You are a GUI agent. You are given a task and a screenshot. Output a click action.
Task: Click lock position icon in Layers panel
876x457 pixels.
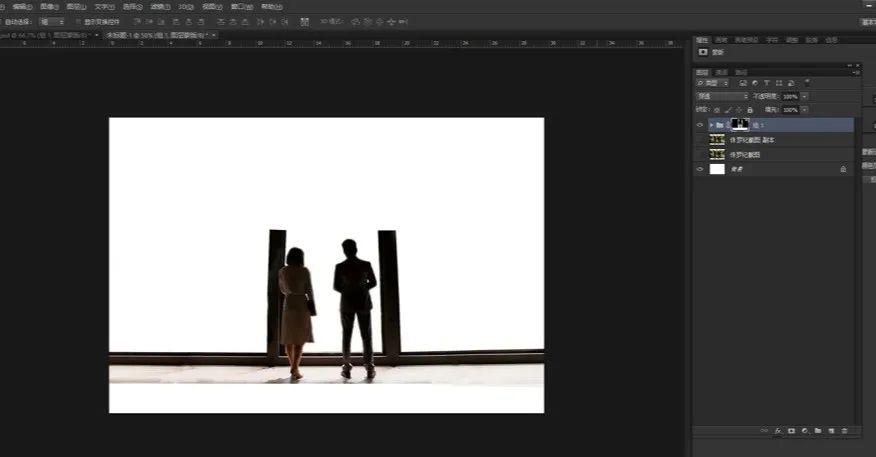coord(739,110)
